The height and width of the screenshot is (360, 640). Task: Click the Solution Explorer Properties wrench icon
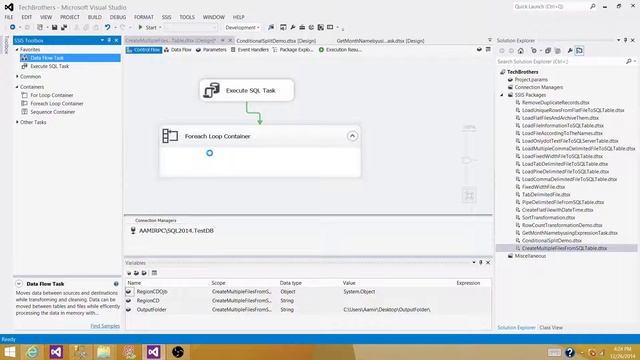pyautogui.click(x=570, y=51)
